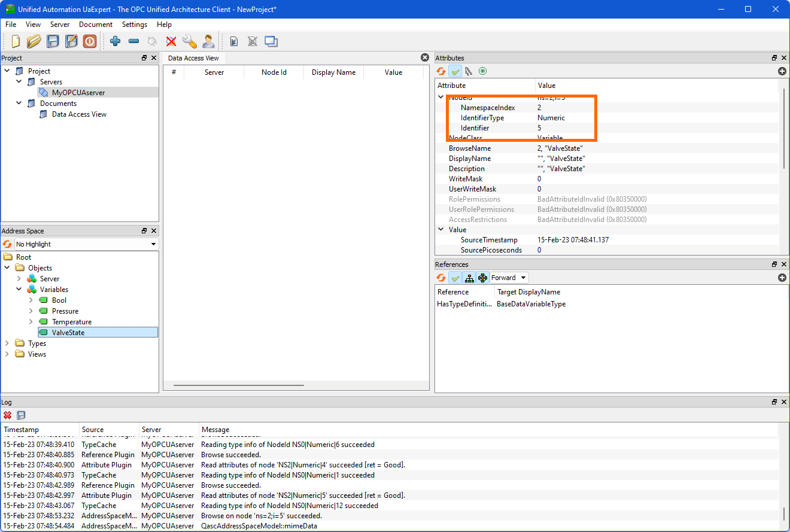Switch to the Data Access View tab
The image size is (790, 532).
(193, 58)
